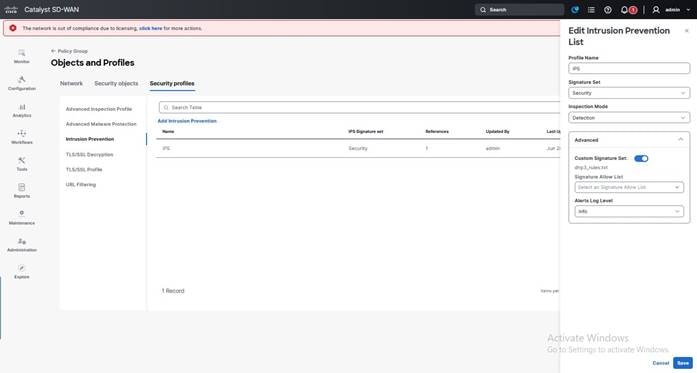Click the red compliance error icon
Image resolution: width=697 pixels, height=373 pixels.
(13, 28)
